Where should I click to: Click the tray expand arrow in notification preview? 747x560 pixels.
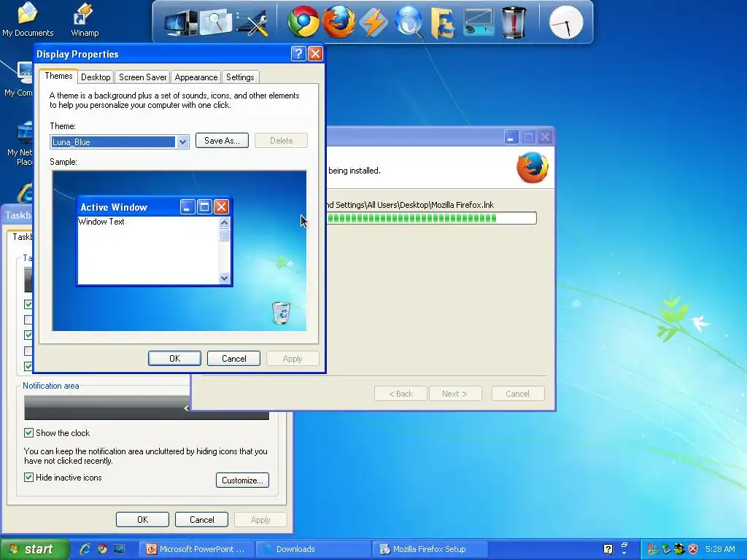tap(186, 408)
